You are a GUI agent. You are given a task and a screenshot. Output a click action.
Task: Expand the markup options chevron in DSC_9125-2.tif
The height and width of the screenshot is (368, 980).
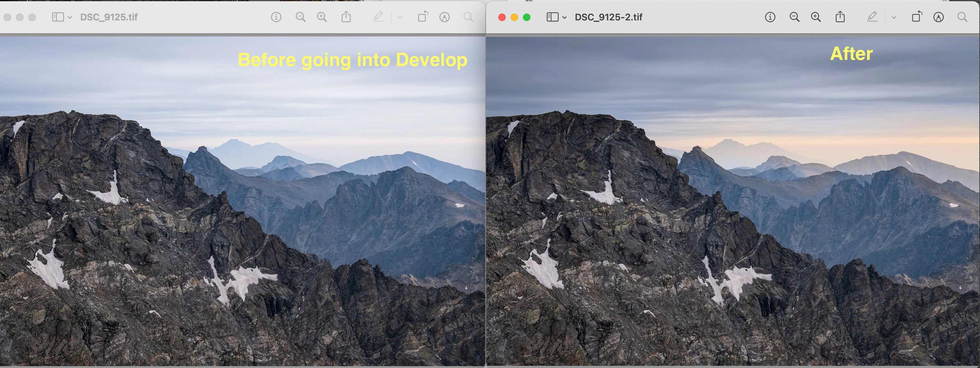894,18
